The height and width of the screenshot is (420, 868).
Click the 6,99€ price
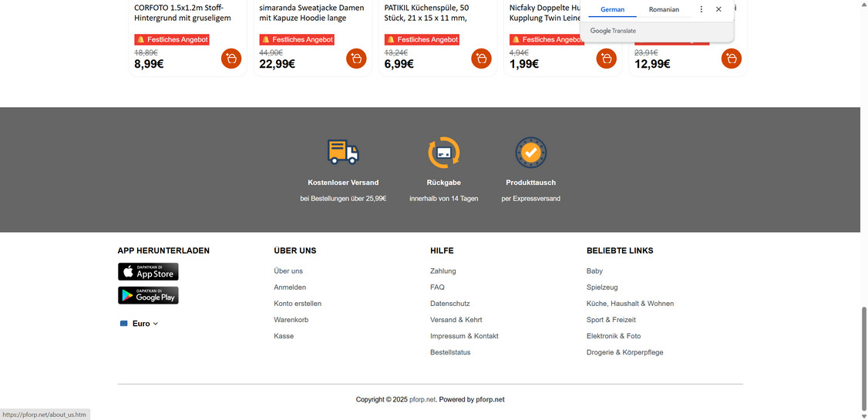point(399,64)
